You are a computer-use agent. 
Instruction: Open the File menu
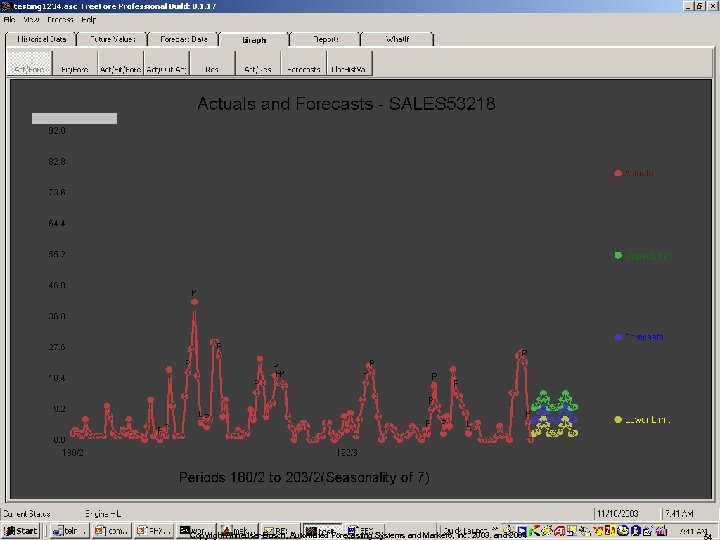9,20
